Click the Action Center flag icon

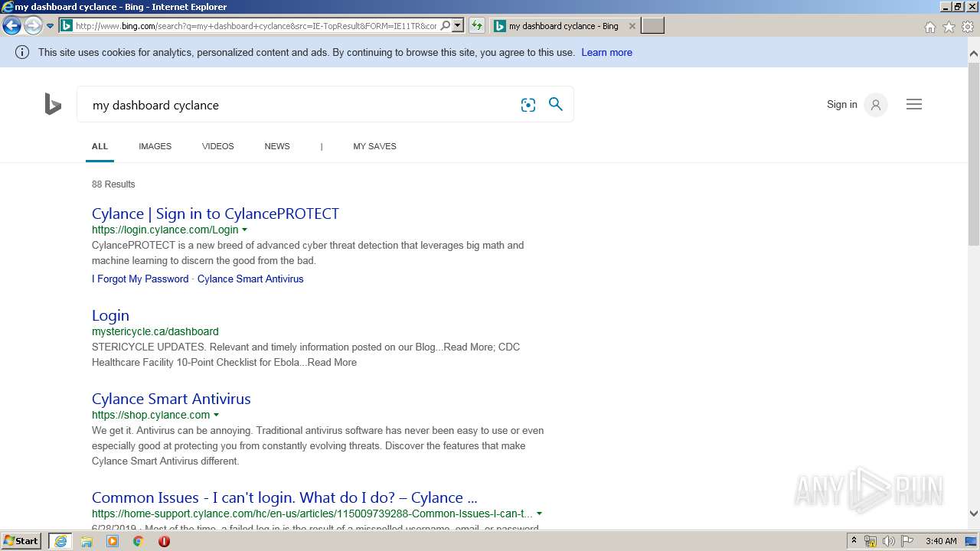point(907,541)
